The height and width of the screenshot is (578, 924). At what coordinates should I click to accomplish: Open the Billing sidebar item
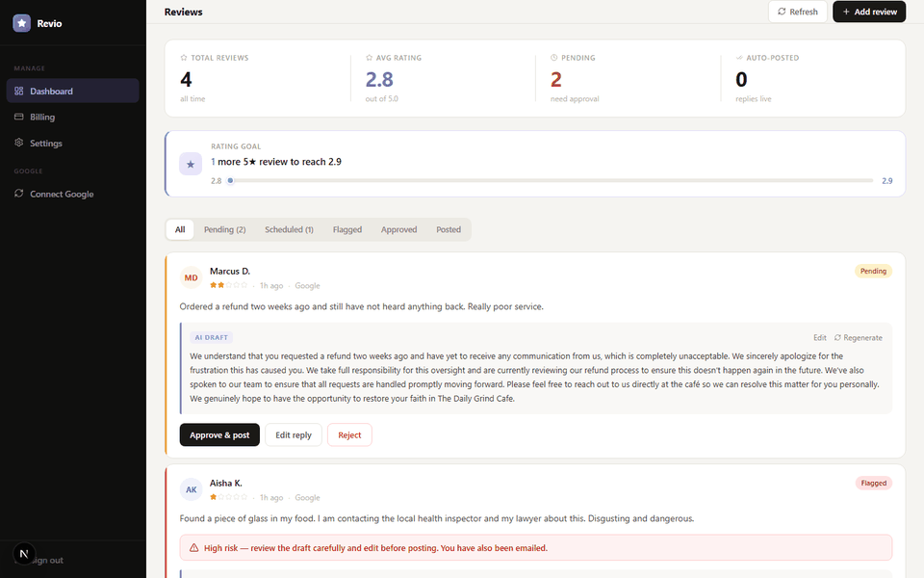pos(72,117)
